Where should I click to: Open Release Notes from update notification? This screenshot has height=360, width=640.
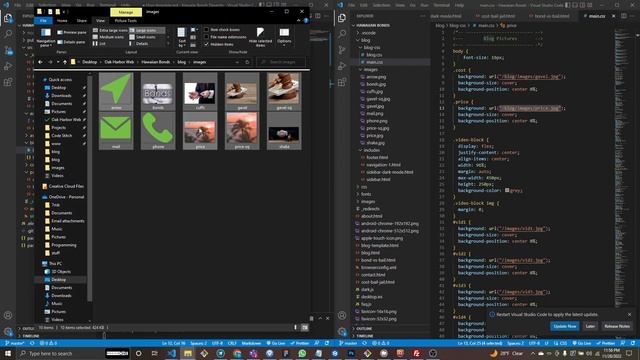point(617,326)
